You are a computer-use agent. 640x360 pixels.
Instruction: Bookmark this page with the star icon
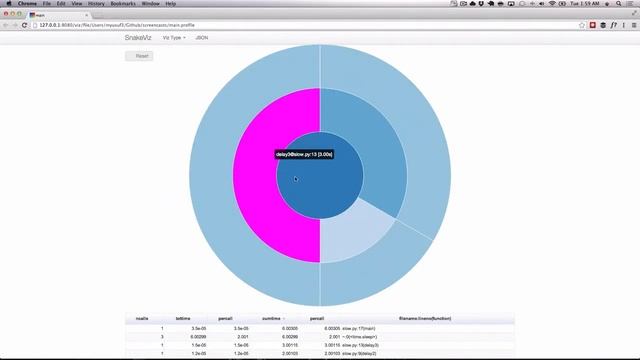(x=582, y=25)
